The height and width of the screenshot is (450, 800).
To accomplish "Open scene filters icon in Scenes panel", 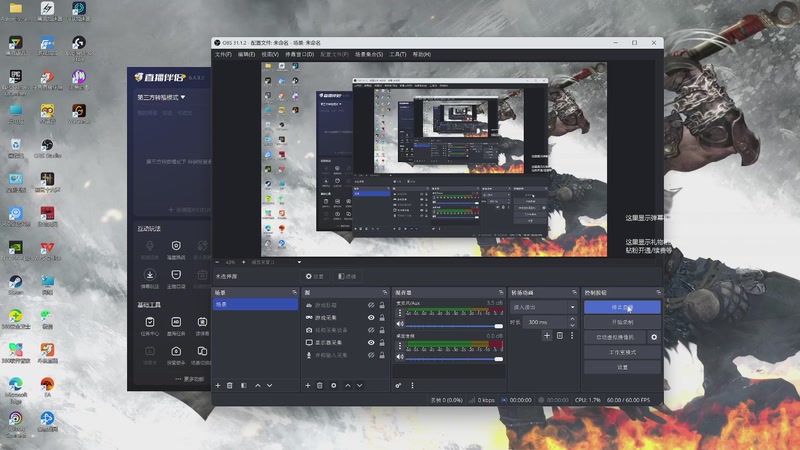I will click(244, 386).
